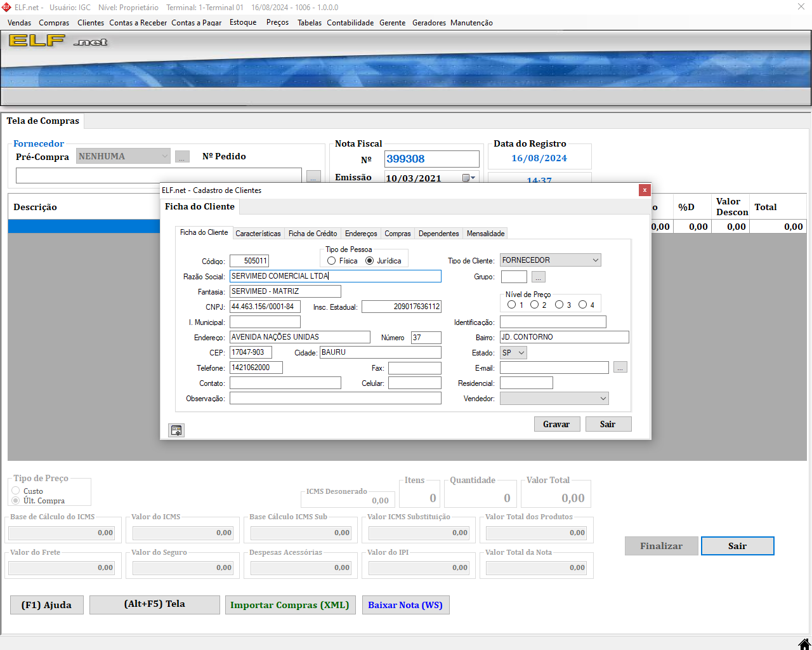Viewport: 812px width, 650px height.
Task: Open the Tabelas menu
Action: pyautogui.click(x=310, y=22)
